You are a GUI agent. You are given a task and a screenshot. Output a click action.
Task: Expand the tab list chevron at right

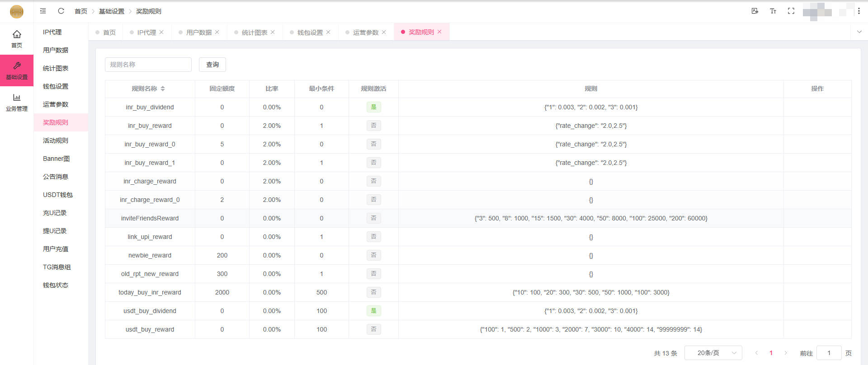point(859,32)
